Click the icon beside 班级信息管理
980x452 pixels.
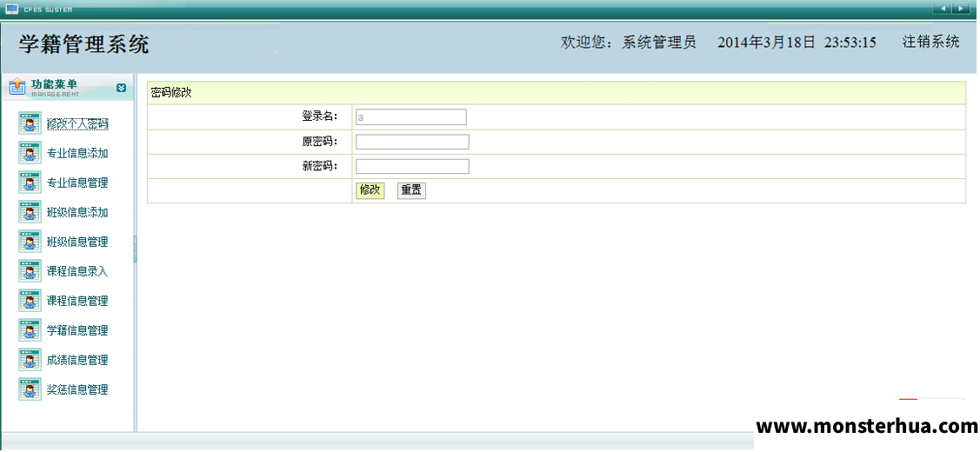(x=30, y=242)
